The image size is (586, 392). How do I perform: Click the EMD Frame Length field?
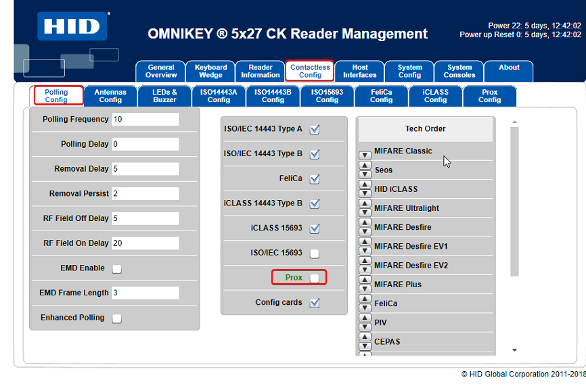tap(145, 293)
